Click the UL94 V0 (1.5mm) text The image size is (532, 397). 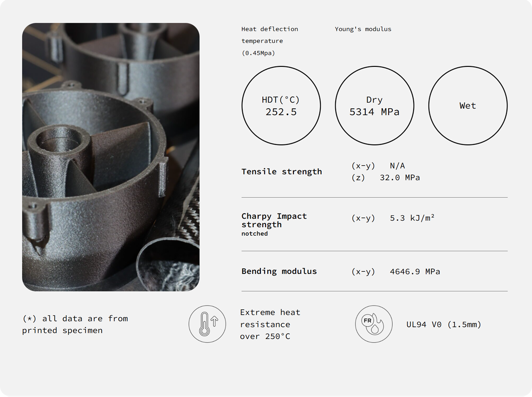443,325
